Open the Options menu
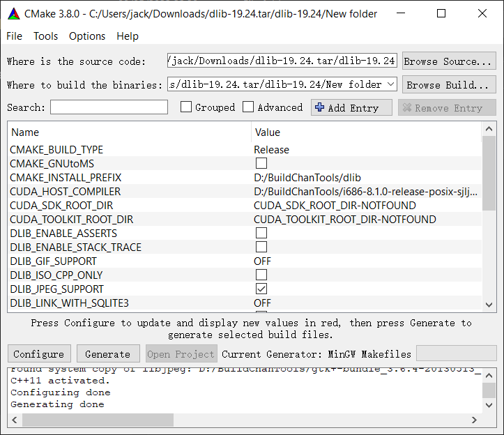The width and height of the screenshot is (504, 435). click(87, 36)
